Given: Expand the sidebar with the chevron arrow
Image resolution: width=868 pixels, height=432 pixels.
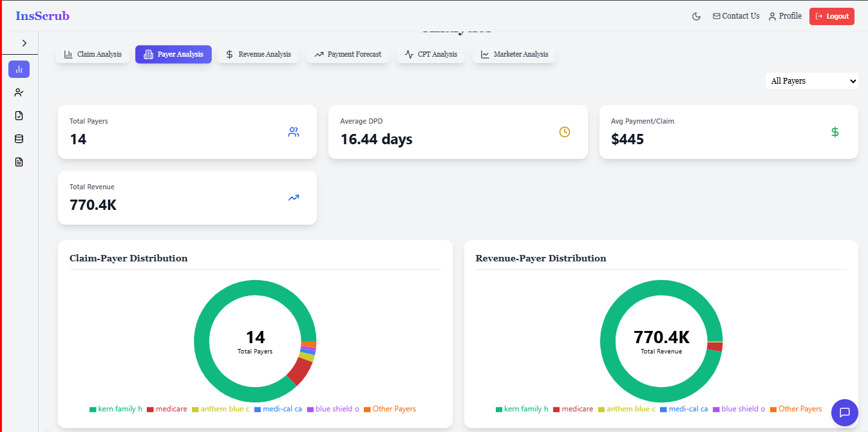Looking at the screenshot, I should 24,43.
